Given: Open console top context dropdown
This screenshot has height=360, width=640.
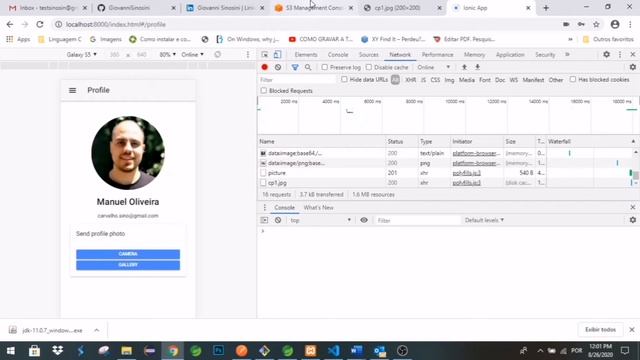Looking at the screenshot, I should point(320,220).
